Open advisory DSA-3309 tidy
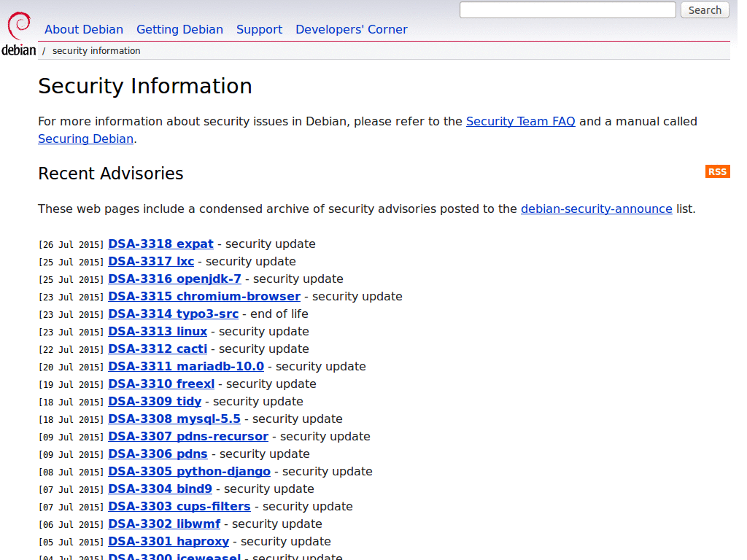The height and width of the screenshot is (560, 747). coord(155,402)
